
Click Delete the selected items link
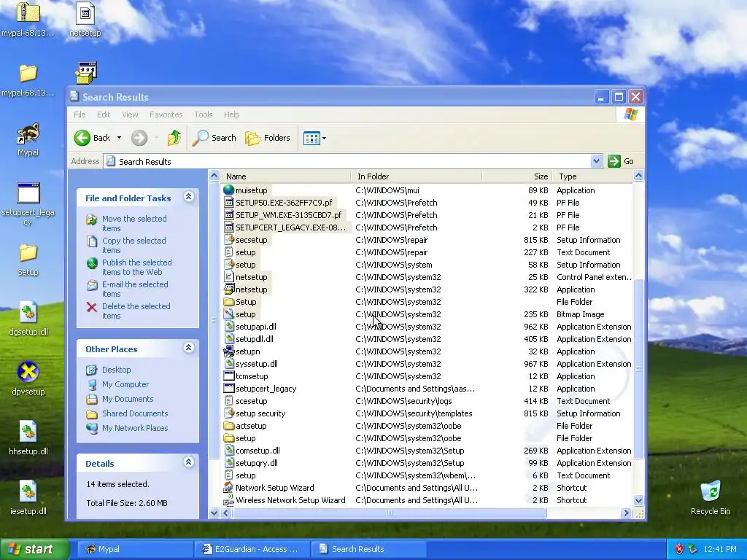click(x=136, y=311)
